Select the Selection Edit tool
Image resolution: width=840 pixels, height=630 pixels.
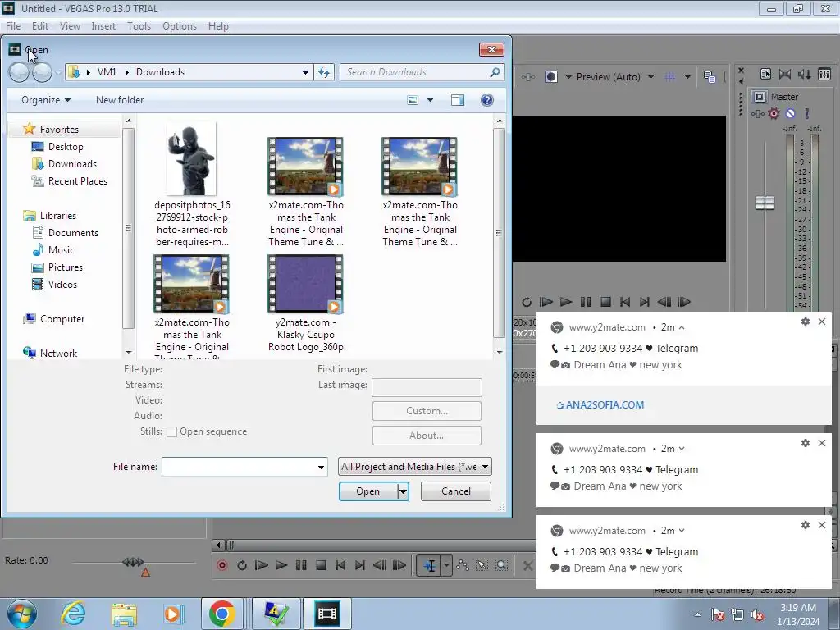tap(482, 565)
